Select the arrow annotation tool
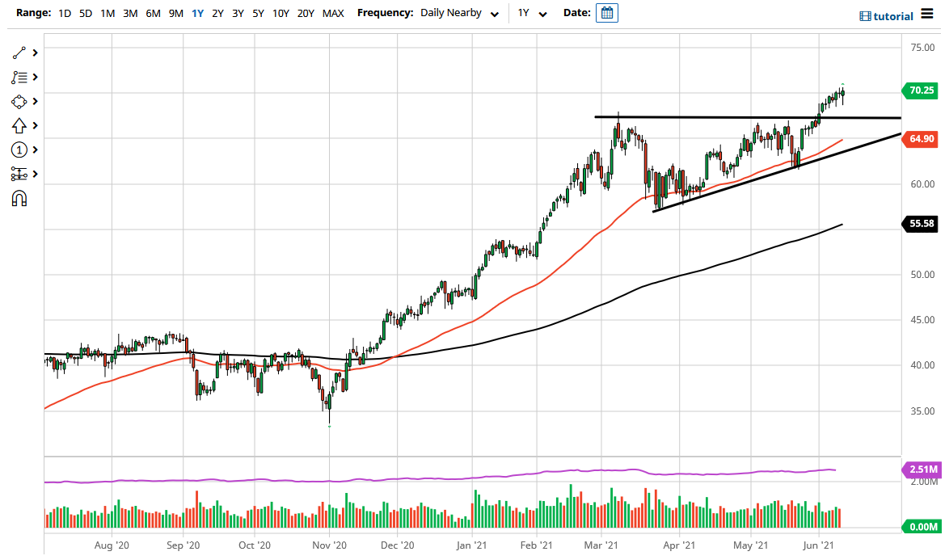945x560 pixels. click(18, 125)
